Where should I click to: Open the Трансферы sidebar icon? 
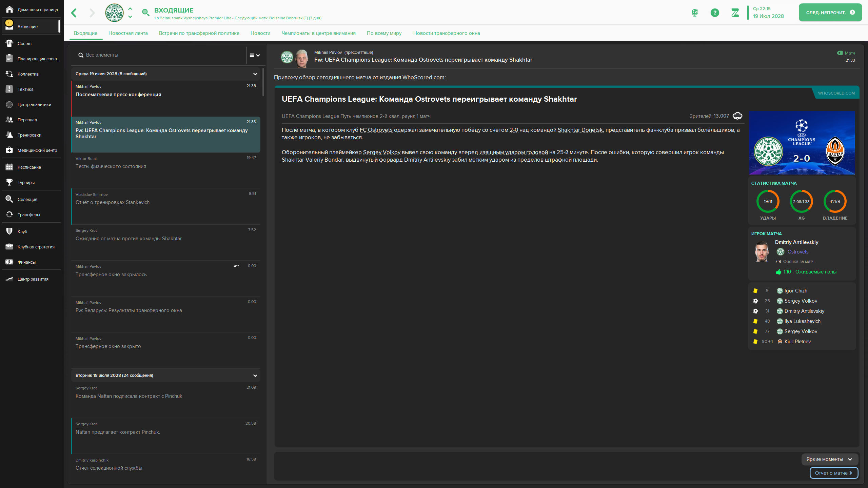pos(9,215)
